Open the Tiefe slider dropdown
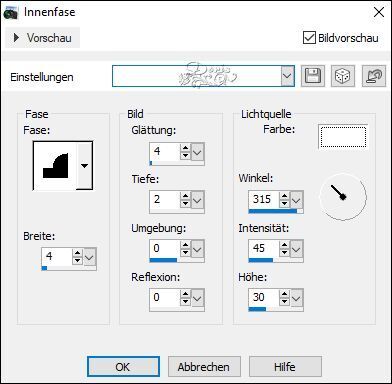392x384 pixels. [x=197, y=201]
